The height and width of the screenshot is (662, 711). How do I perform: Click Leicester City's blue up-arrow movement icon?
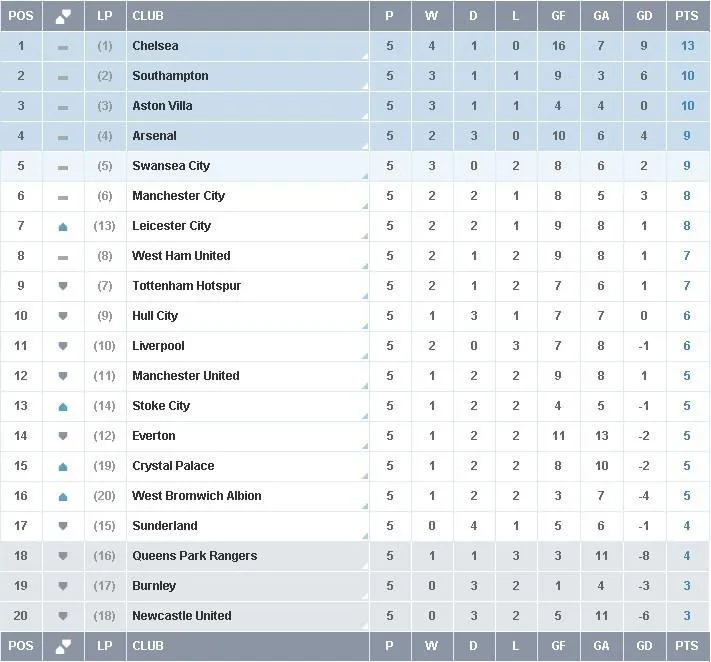(63, 227)
